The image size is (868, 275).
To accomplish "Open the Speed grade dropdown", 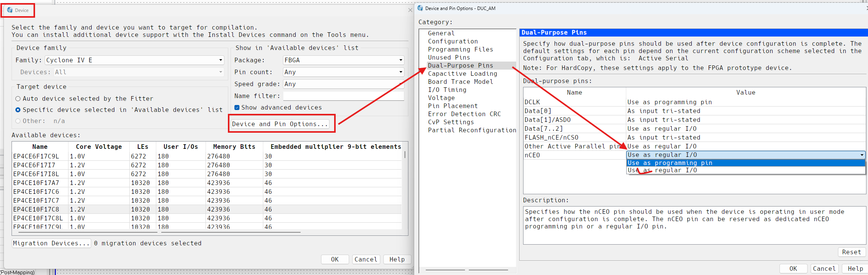I will [x=343, y=84].
